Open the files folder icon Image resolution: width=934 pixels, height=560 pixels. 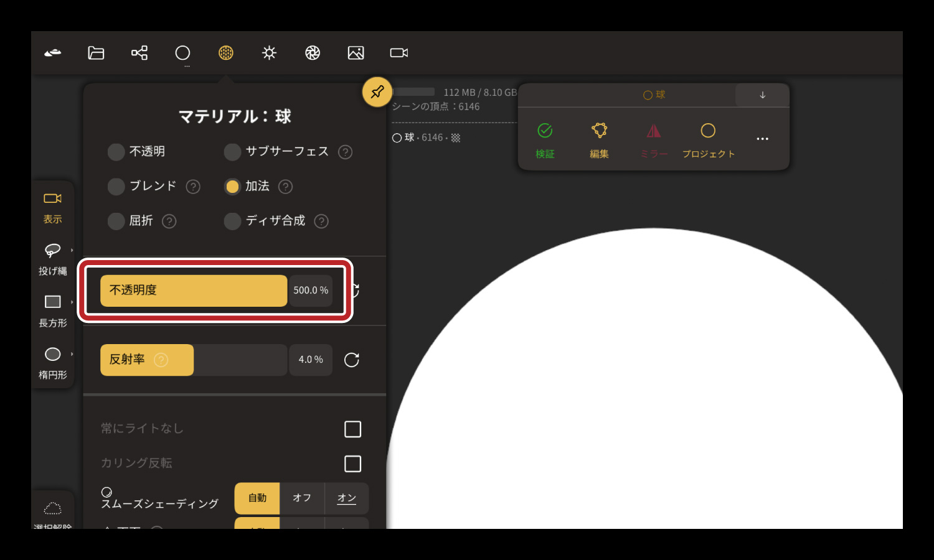(x=96, y=53)
